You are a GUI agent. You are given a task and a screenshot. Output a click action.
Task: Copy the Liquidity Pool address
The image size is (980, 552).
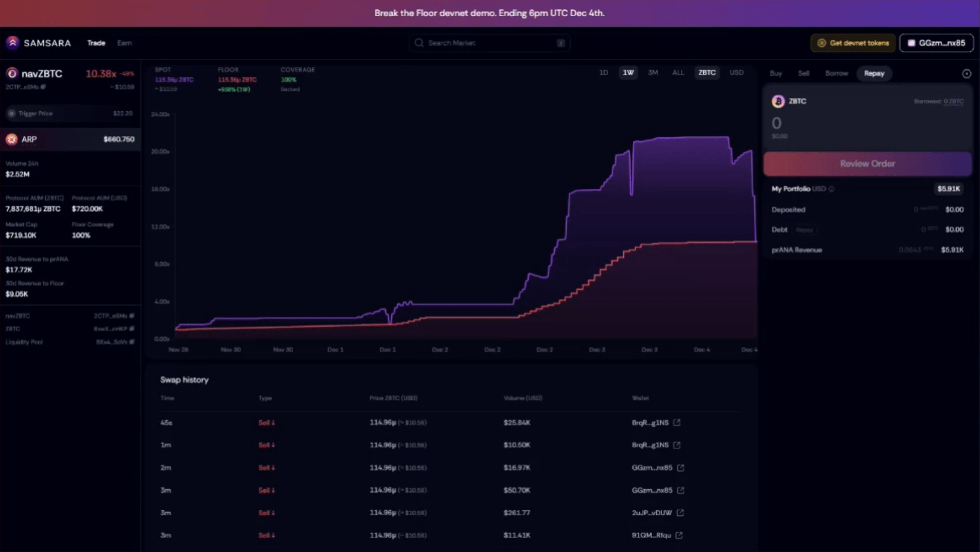coord(132,342)
